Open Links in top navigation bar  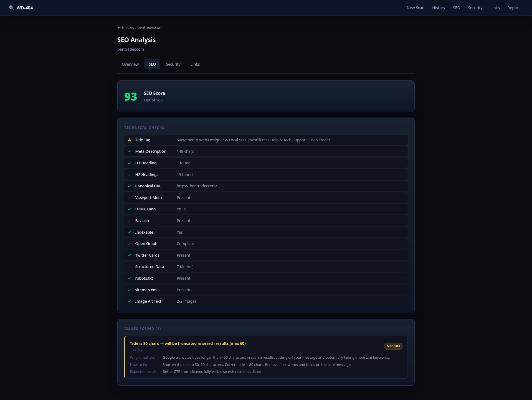(495, 8)
